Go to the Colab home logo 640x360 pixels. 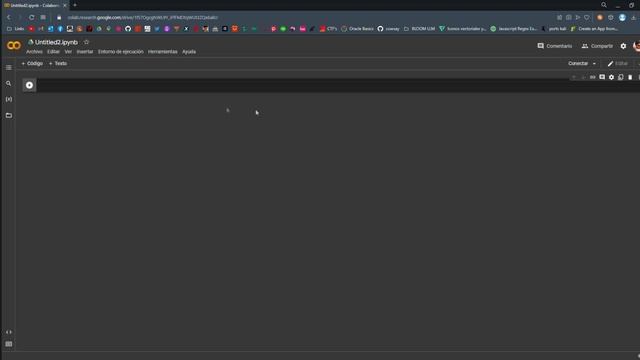click(x=14, y=46)
